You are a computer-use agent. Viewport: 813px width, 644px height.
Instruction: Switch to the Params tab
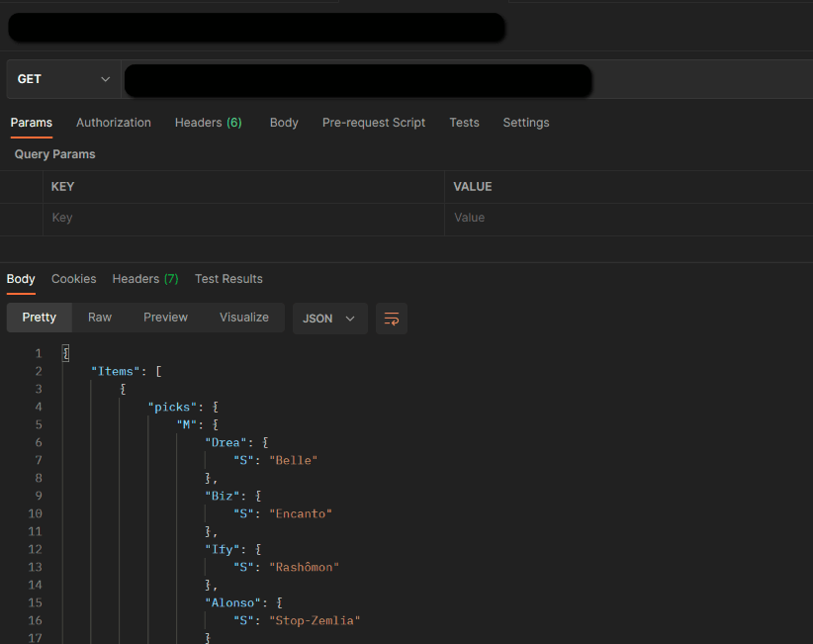click(32, 123)
